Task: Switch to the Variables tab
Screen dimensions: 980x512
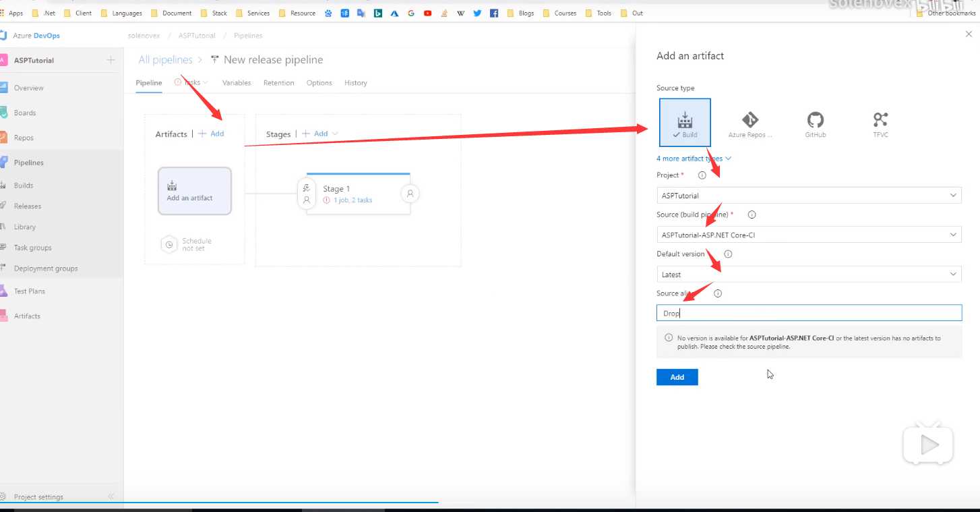Action: click(237, 83)
